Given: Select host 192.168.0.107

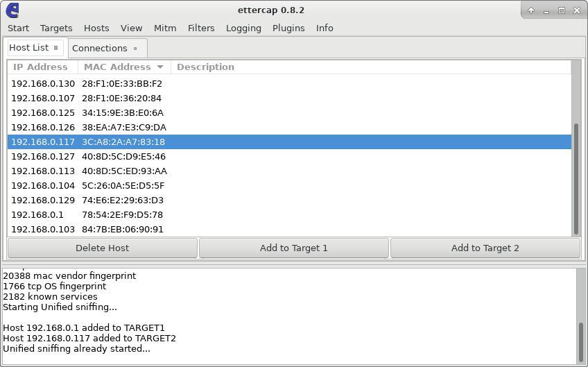Looking at the screenshot, I should pos(289,99).
